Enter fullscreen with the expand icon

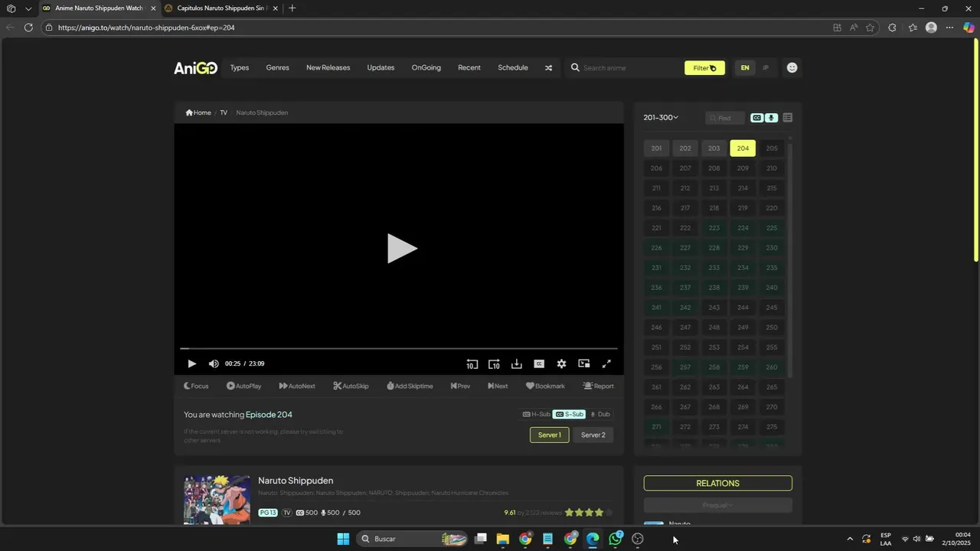(606, 364)
